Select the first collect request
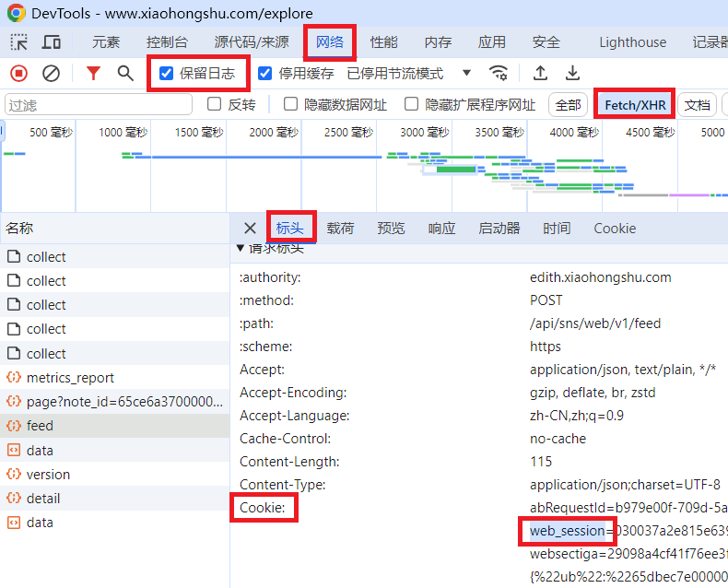 114,256
